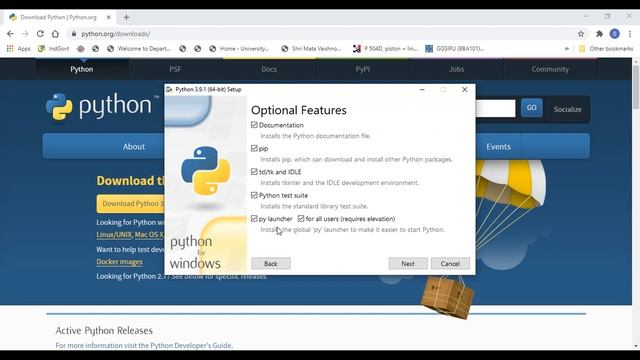640x360 pixels.
Task: Click the python.org logo
Action: [102, 106]
